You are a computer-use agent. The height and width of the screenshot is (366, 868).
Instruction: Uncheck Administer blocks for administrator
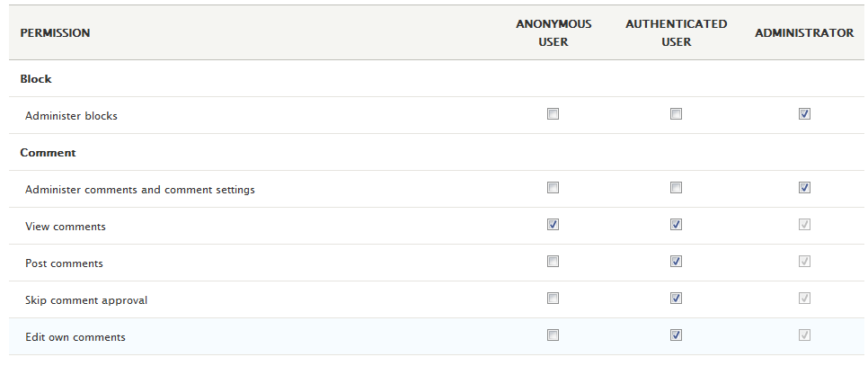pos(804,114)
